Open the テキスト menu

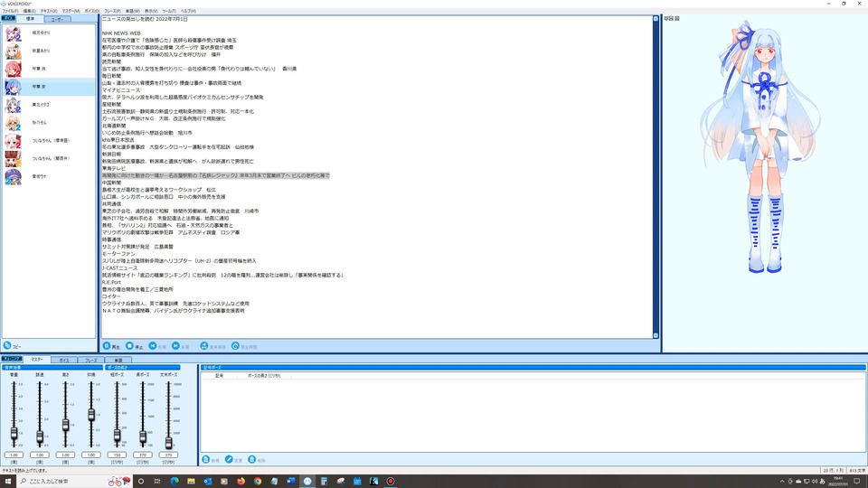49,11
